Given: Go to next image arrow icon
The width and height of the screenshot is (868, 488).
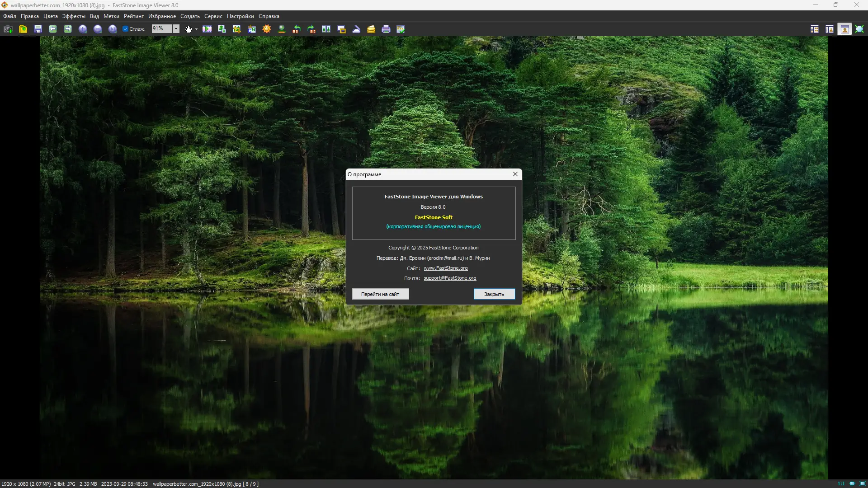Looking at the screenshot, I should 68,29.
